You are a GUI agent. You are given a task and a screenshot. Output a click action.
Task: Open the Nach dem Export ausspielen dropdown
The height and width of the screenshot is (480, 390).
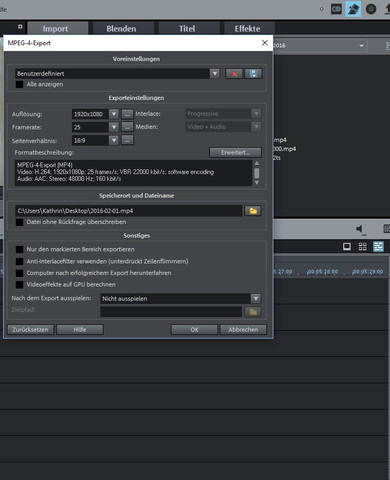(x=256, y=298)
